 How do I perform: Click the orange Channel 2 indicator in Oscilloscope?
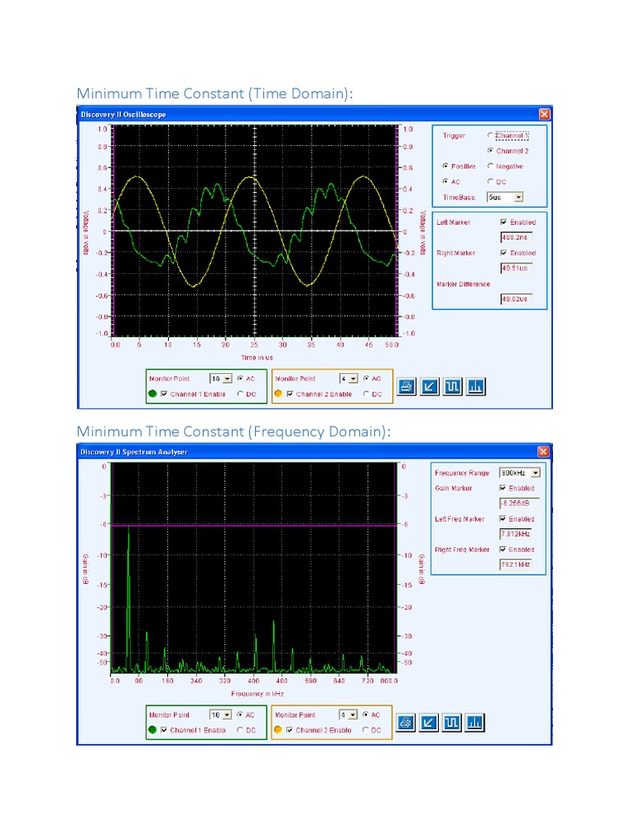278,394
